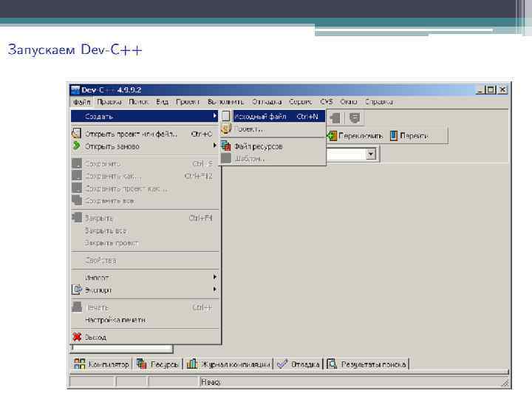This screenshot has height=399, width=532.
Task: Open the Окно menu
Action: pyautogui.click(x=349, y=102)
